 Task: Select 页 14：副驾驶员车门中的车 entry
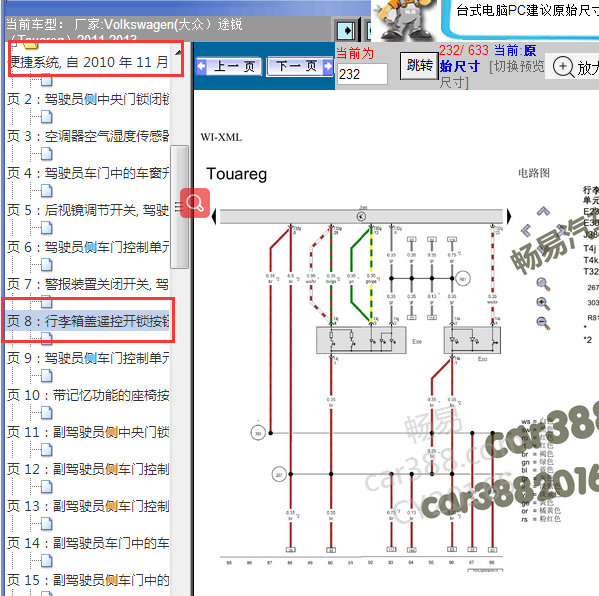click(88, 543)
